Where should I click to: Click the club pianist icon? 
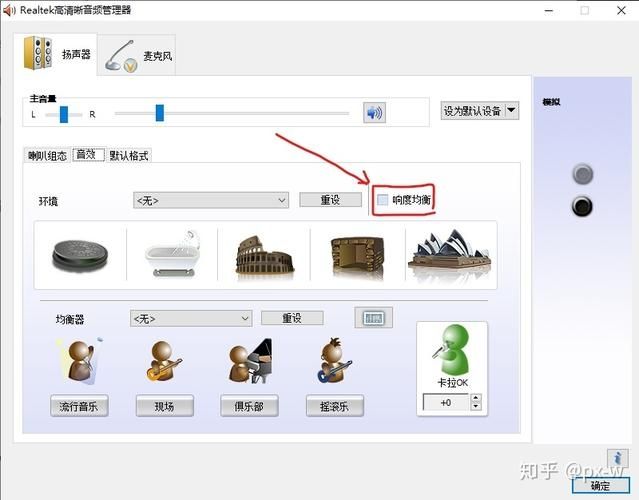pyautogui.click(x=250, y=360)
